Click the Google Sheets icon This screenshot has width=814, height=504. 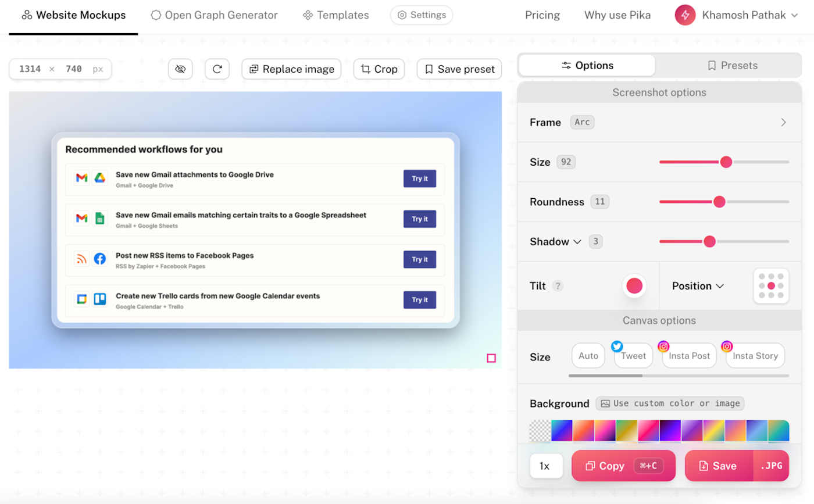click(x=99, y=218)
